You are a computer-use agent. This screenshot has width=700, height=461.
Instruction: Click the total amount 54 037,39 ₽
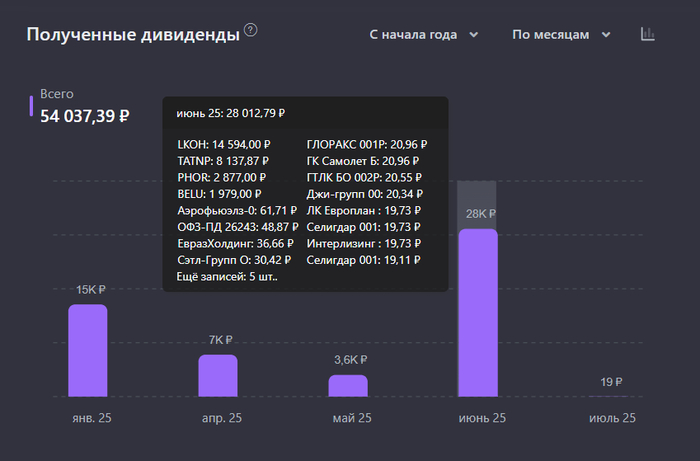(x=85, y=116)
